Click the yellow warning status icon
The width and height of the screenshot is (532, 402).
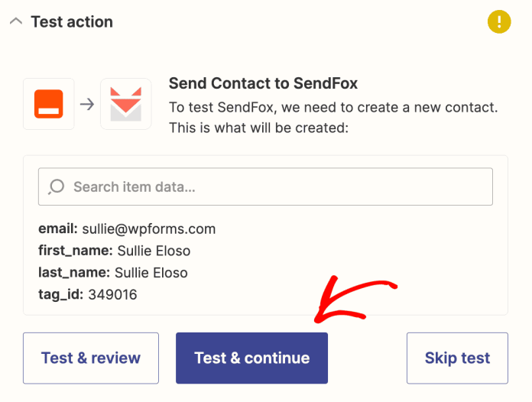[x=499, y=22]
